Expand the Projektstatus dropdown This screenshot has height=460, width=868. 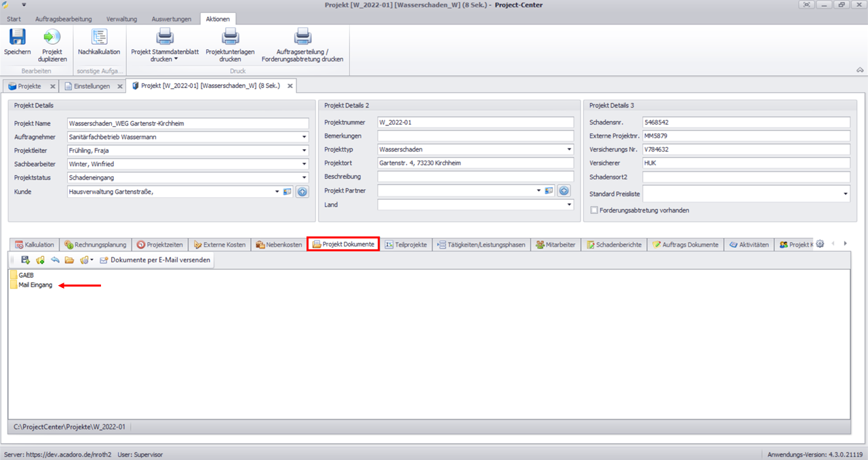pyautogui.click(x=304, y=177)
